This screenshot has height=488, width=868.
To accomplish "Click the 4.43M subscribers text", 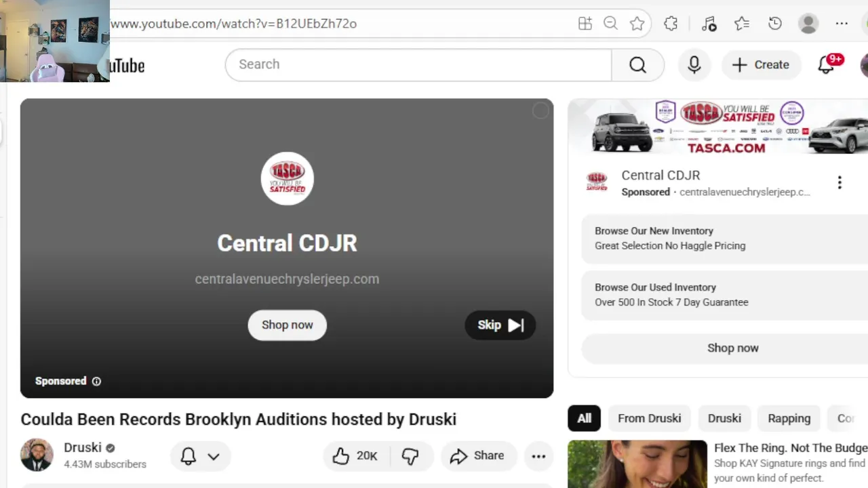I will (105, 464).
